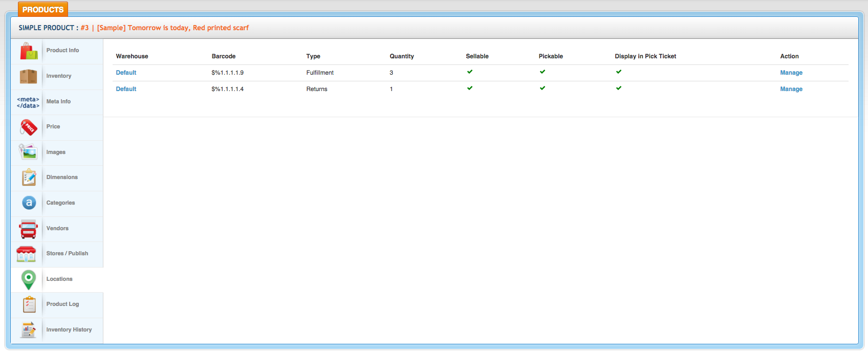The width and height of the screenshot is (868, 353).
Task: Click the Stores / Publish storefront icon
Action: pyautogui.click(x=26, y=254)
